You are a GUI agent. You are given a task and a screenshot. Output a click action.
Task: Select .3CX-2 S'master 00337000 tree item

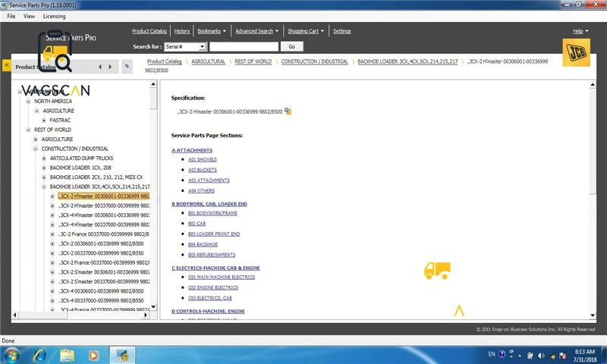click(105, 281)
